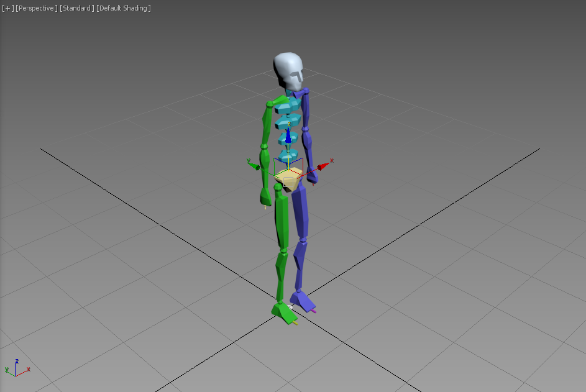This screenshot has height=392, width=586.
Task: Click the magenta toe nub of the blue foot
Action: 314,311
